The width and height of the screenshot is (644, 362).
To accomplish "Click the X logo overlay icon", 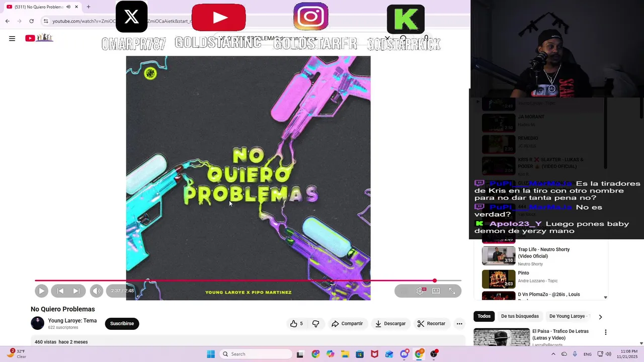I will (x=132, y=17).
